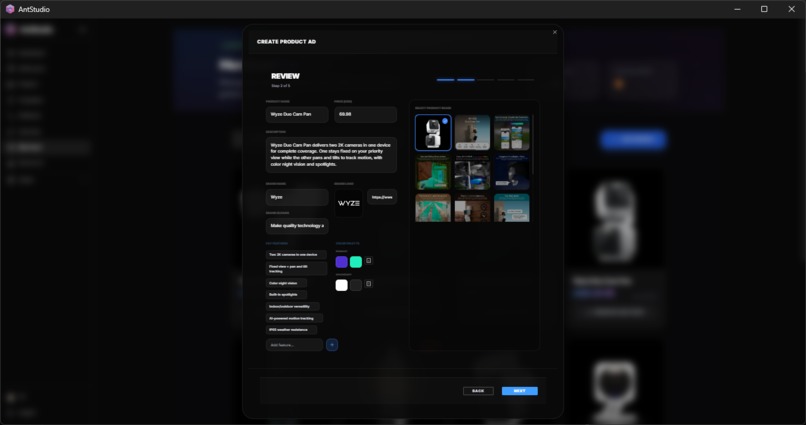
Task: Edit the product name field Wyze Duo Cam Pan
Action: click(x=297, y=114)
